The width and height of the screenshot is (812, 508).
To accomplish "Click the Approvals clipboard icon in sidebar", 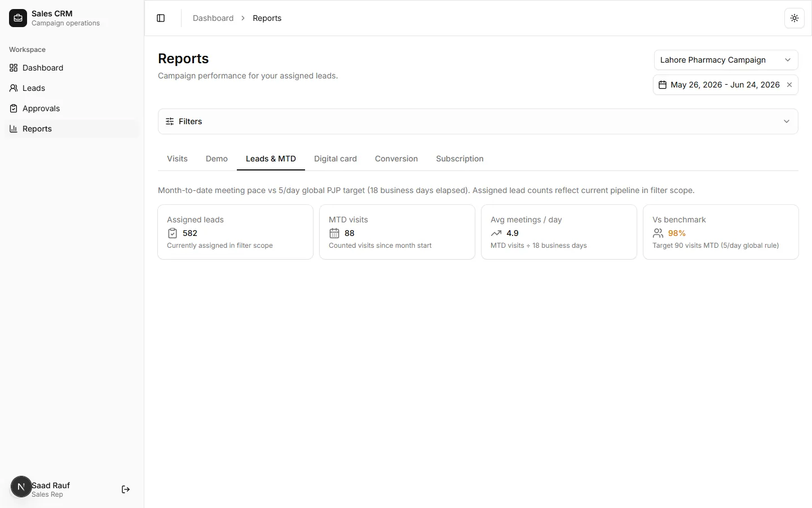I will (14, 108).
